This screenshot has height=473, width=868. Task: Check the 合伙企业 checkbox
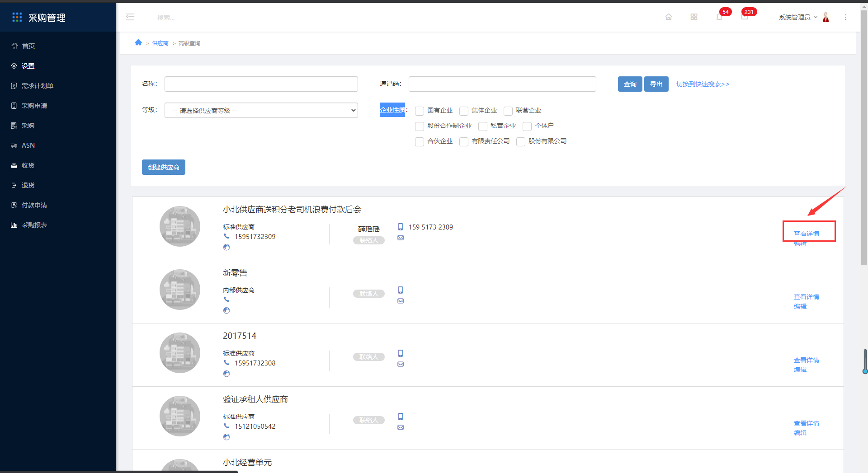pos(420,142)
